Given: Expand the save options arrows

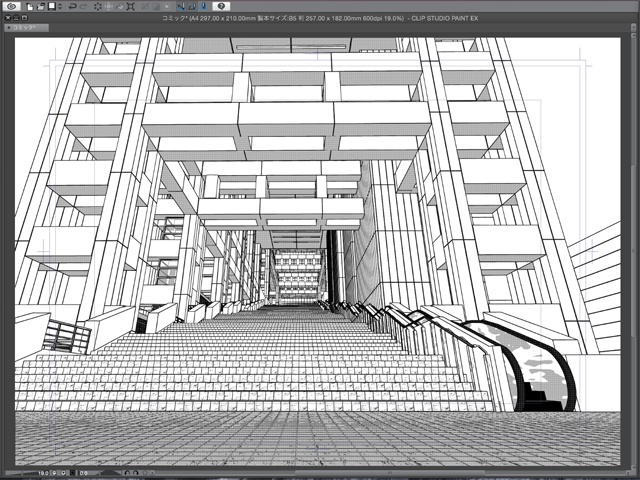Looking at the screenshot, I should (60, 7).
